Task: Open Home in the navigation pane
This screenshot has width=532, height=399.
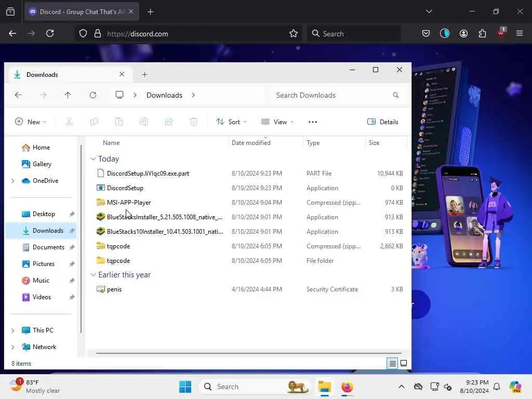Action: coord(41,148)
